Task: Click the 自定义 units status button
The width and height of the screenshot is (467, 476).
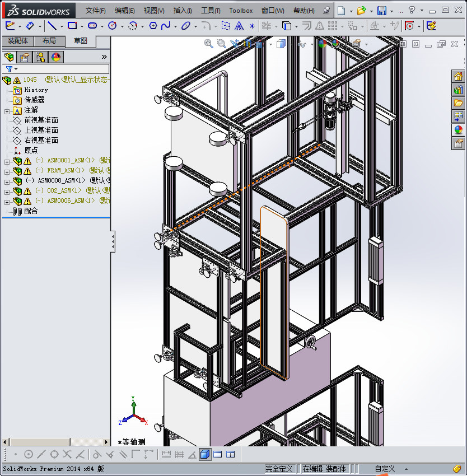Action: [x=385, y=469]
